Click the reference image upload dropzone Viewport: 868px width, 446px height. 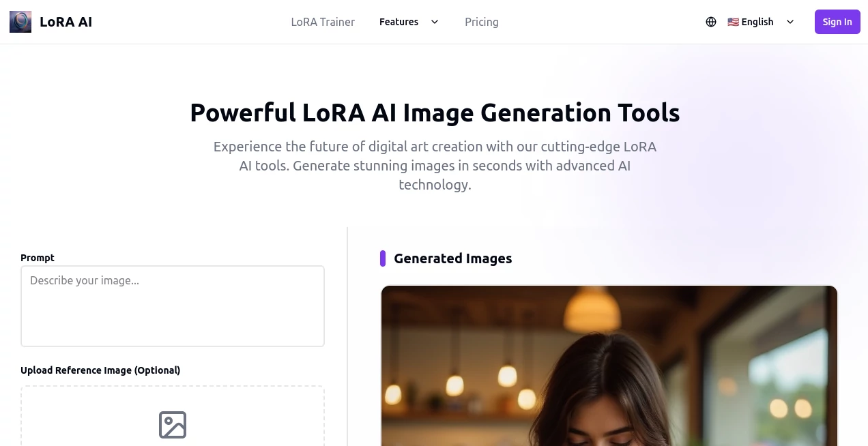[173, 416]
